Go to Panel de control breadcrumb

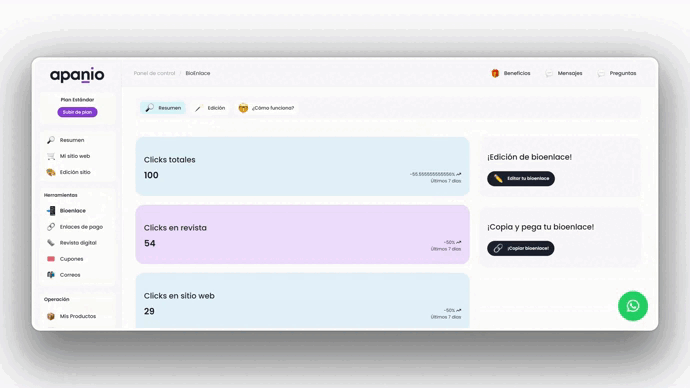point(154,73)
